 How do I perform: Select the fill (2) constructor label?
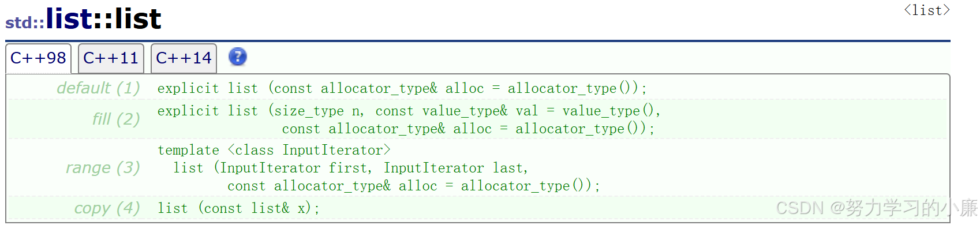tap(116, 119)
